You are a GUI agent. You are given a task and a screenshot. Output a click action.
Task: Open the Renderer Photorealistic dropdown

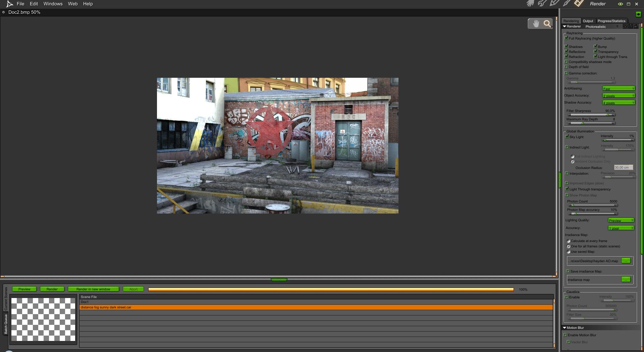(602, 26)
